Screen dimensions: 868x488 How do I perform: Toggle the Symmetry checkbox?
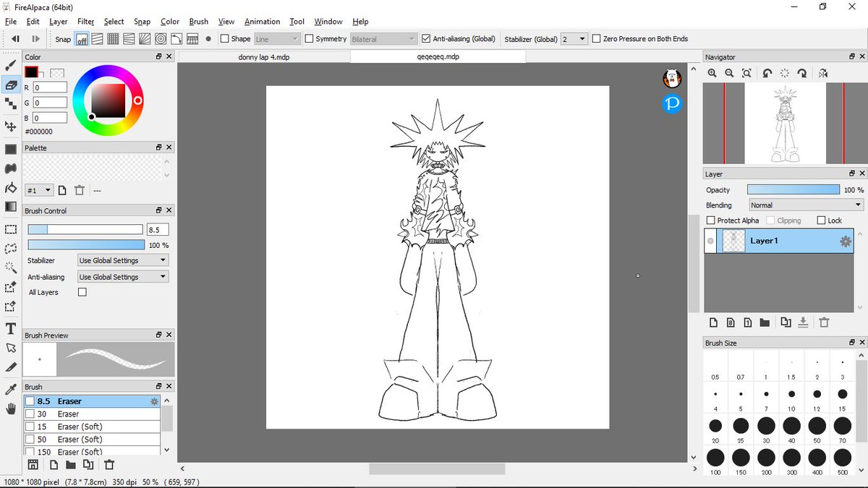click(309, 39)
